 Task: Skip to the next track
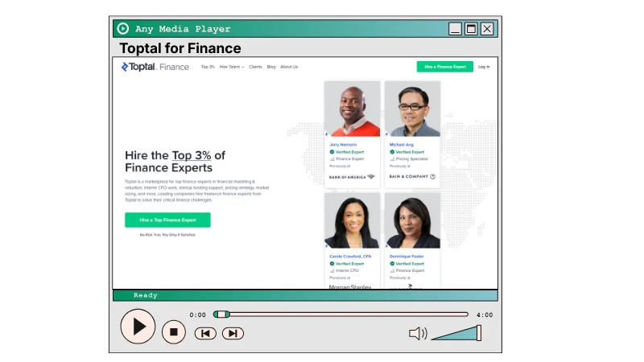pyautogui.click(x=233, y=333)
